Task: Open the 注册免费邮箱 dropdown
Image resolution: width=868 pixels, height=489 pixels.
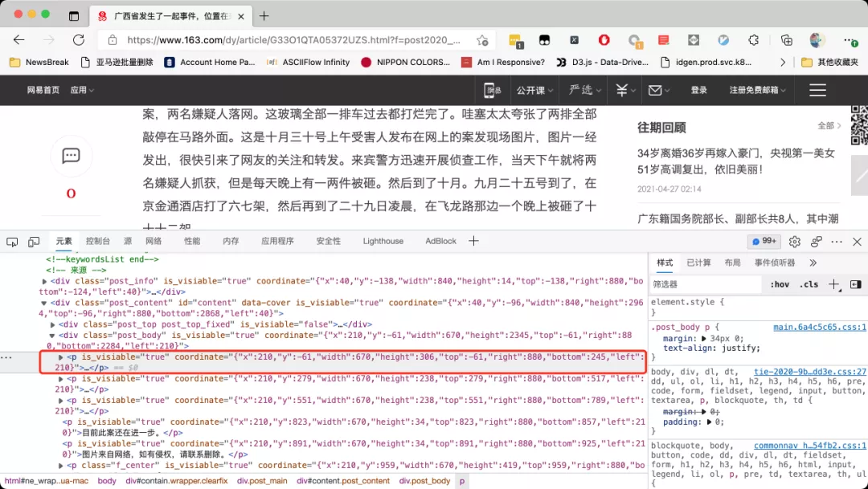Action: (757, 90)
